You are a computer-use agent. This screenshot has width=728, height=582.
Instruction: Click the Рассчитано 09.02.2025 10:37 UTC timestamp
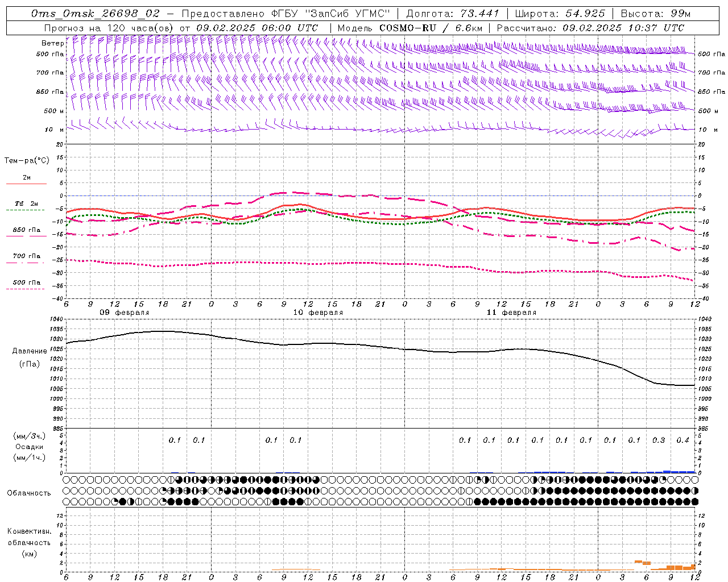(x=590, y=28)
